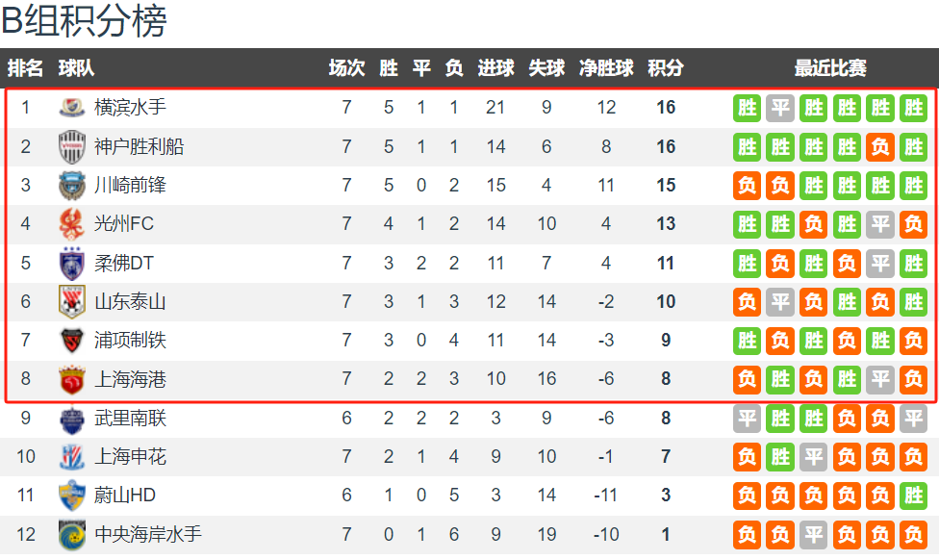Click the Central Coast Mariners (中央海岸水手) logo

click(x=72, y=534)
